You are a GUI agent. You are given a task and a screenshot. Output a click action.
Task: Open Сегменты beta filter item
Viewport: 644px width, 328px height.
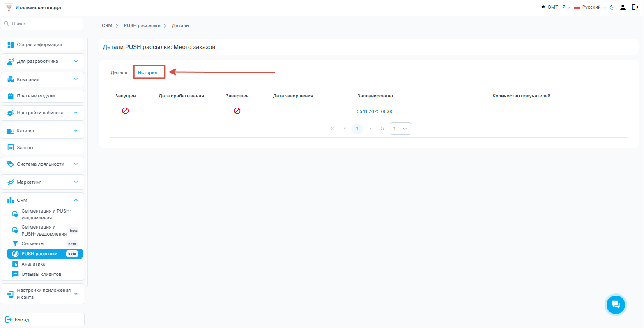coord(33,243)
